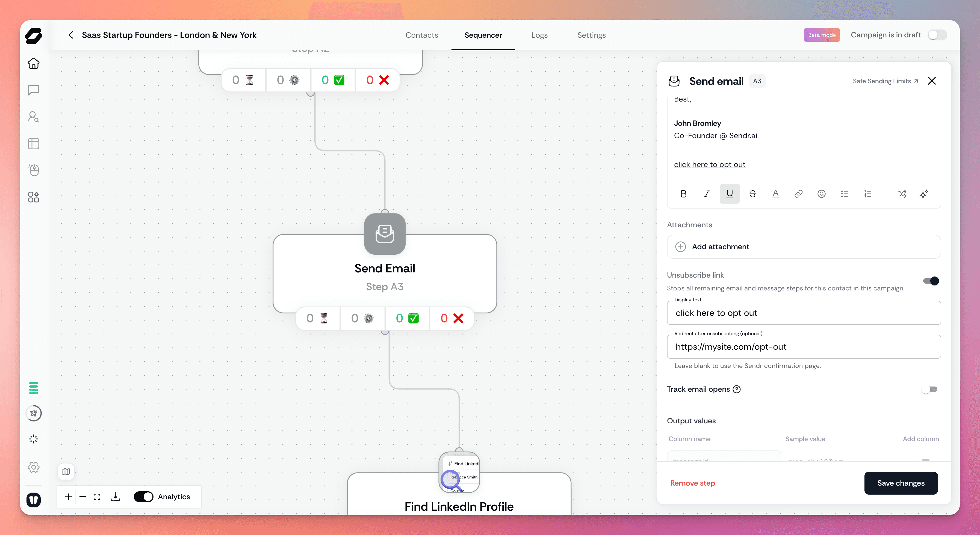Enable the Track email opens switch
The height and width of the screenshot is (535, 980).
[929, 389]
